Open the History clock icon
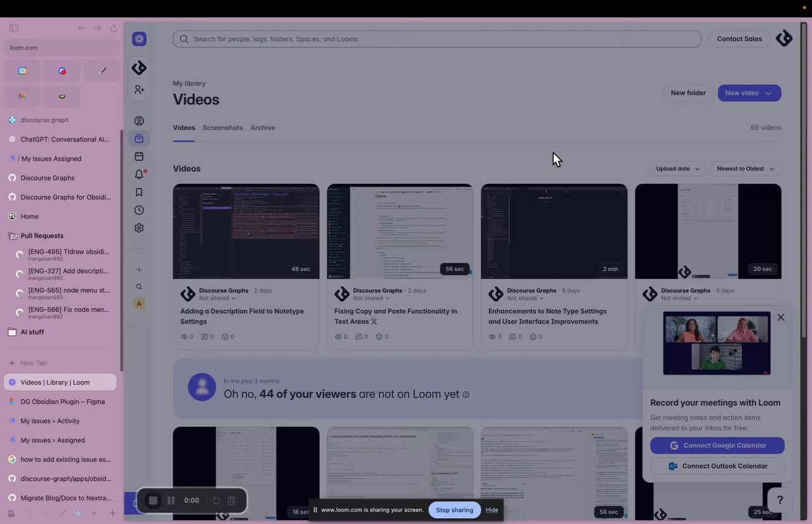This screenshot has height=524, width=812. tap(139, 210)
